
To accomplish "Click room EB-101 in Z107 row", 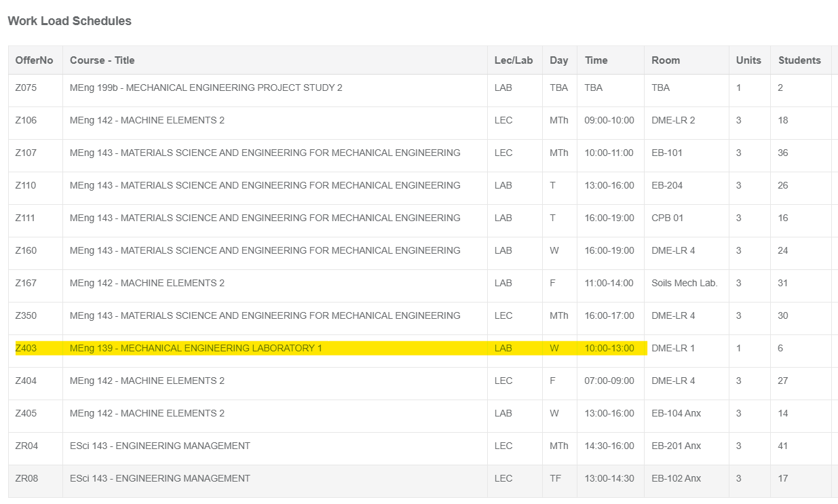I will click(x=666, y=153).
